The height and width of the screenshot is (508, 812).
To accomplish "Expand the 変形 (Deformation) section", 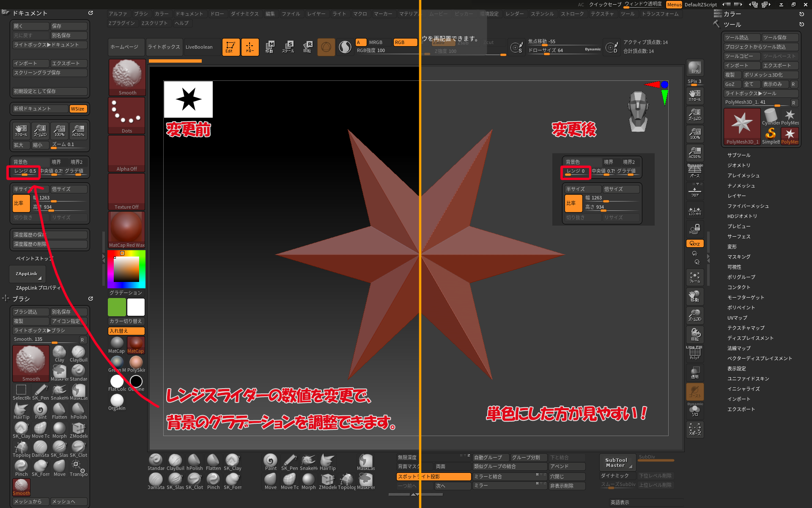I will coord(732,247).
